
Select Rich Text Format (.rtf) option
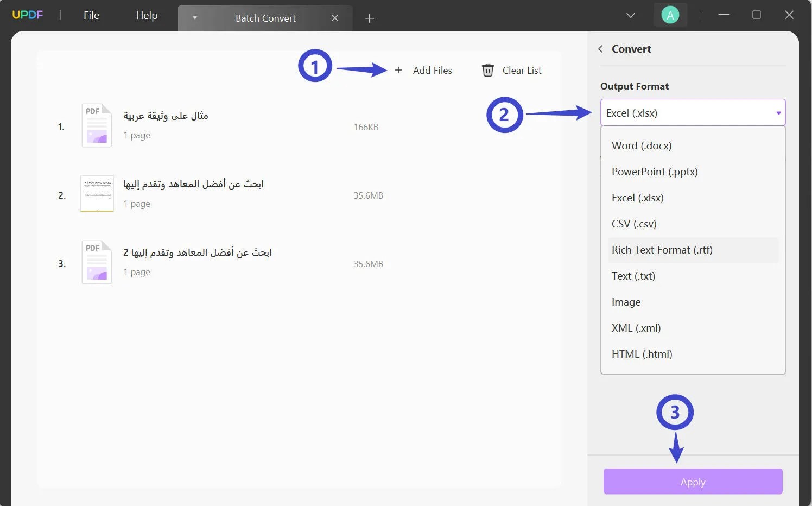(x=662, y=250)
